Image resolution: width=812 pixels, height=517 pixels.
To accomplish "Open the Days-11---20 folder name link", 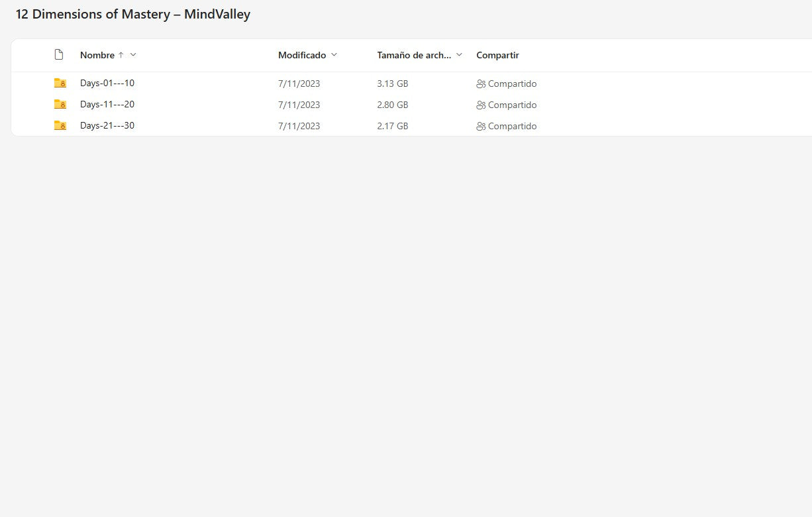I will (x=107, y=105).
